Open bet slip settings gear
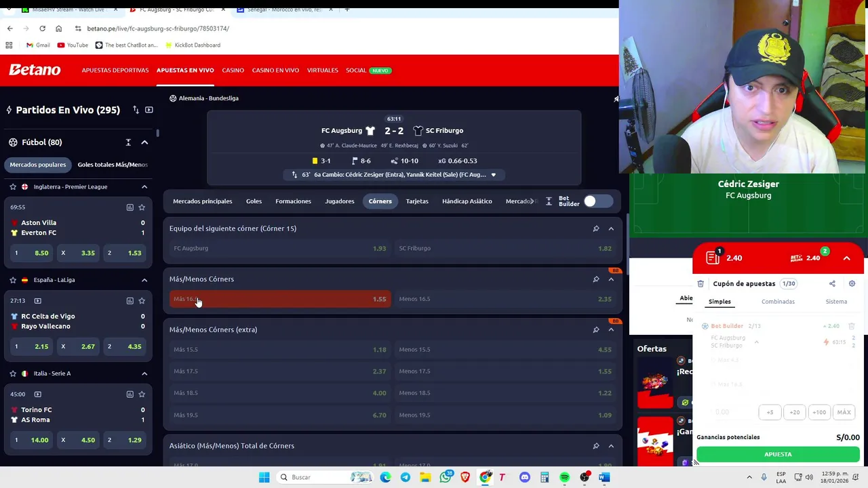Screen dimensions: 868x488 pos(852,284)
